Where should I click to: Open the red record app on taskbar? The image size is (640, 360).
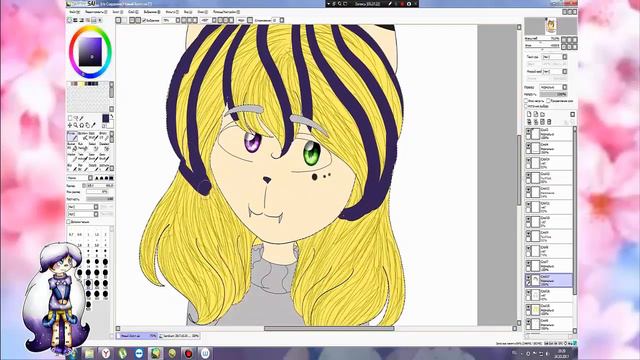(188, 353)
